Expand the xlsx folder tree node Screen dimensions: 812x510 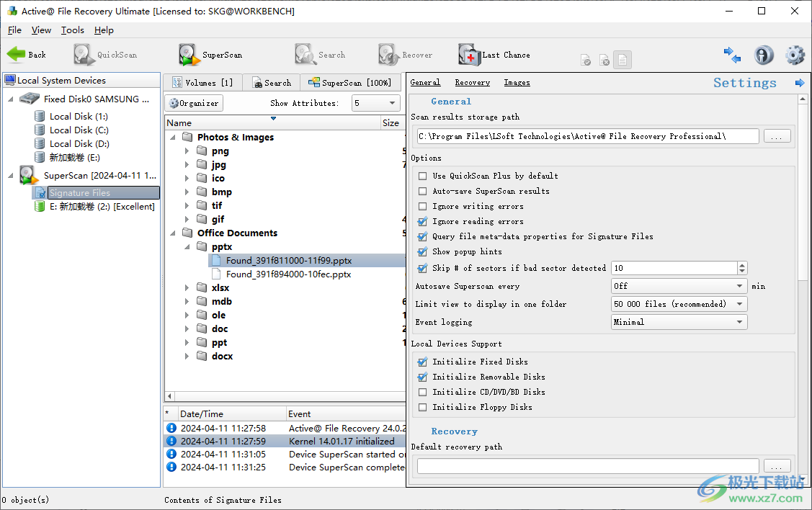(187, 288)
